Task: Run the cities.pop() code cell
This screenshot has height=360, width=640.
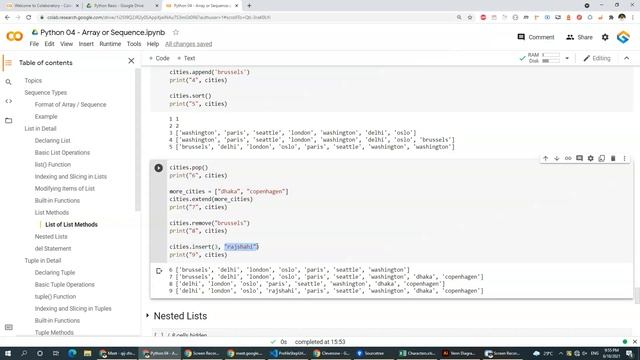Action: click(x=159, y=168)
